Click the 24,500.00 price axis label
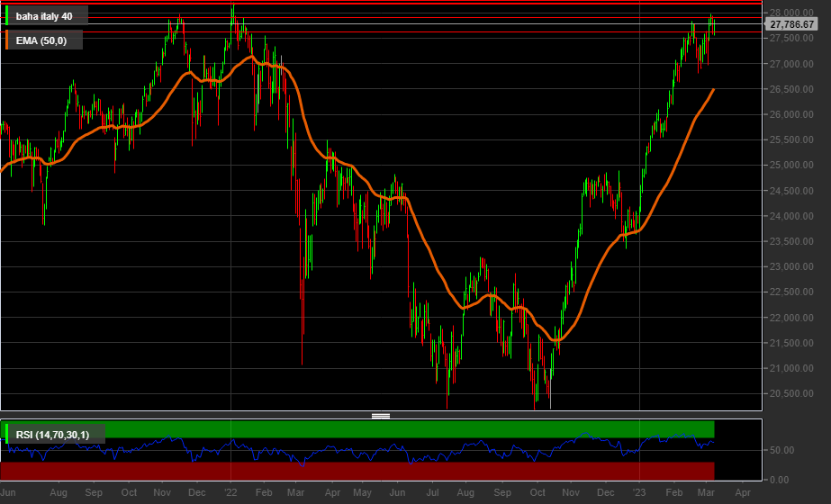 tap(791, 191)
